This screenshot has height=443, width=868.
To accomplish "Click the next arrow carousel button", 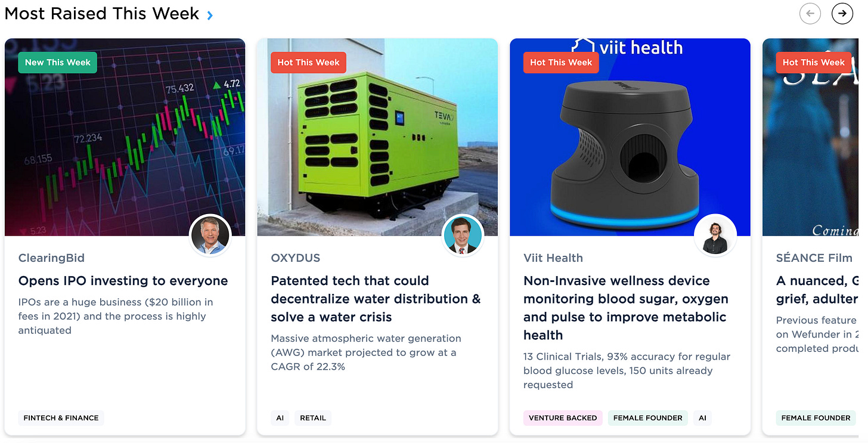I will pyautogui.click(x=842, y=13).
